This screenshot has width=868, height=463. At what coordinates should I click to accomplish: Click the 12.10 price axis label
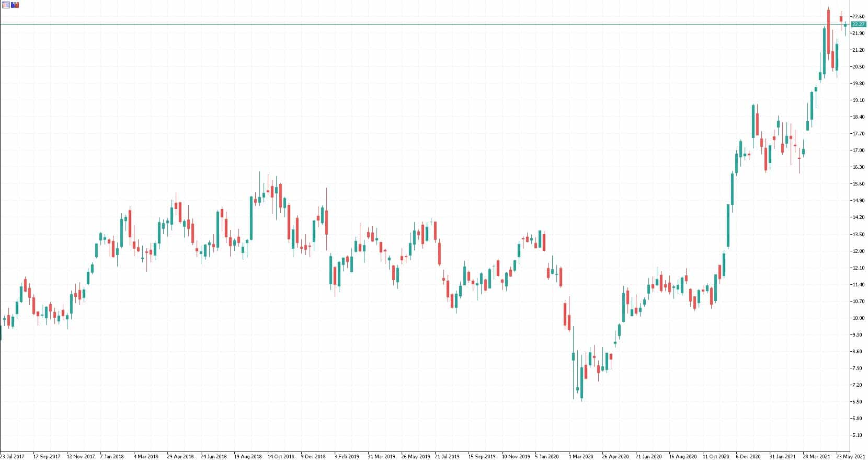[858, 268]
